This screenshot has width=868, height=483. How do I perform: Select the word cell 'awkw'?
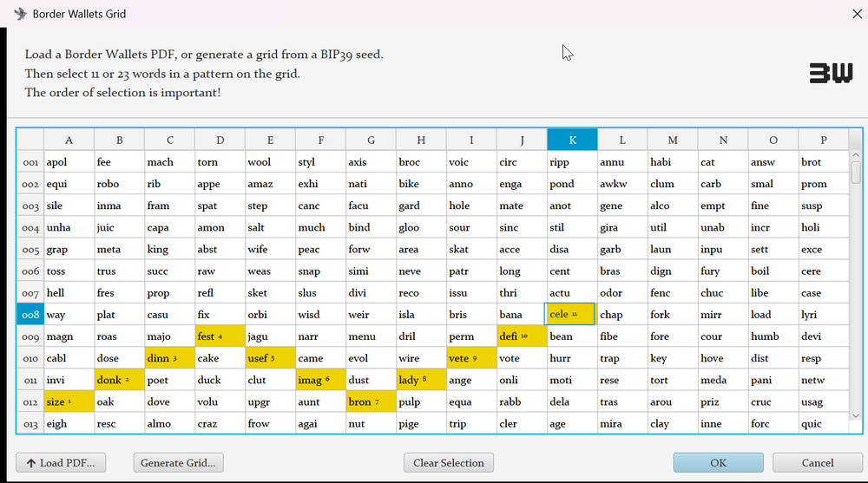point(622,184)
